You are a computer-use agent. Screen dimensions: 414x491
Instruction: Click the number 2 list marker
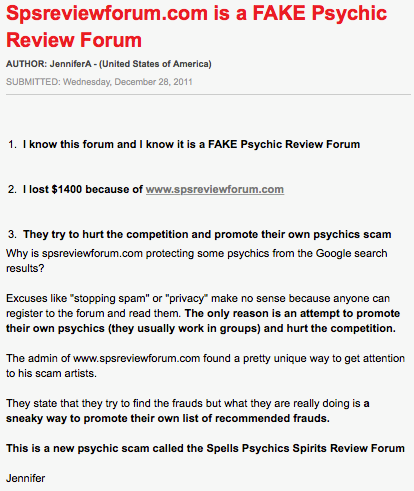[x=12, y=189]
